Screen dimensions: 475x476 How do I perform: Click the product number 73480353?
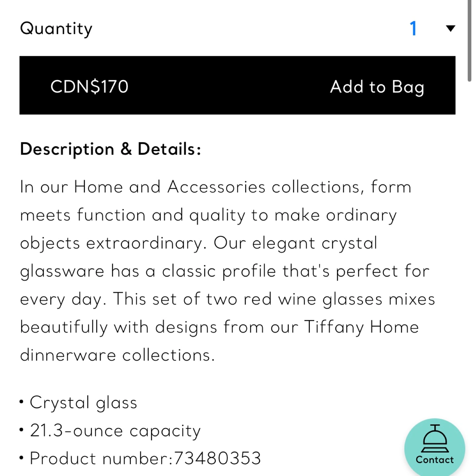point(217,458)
